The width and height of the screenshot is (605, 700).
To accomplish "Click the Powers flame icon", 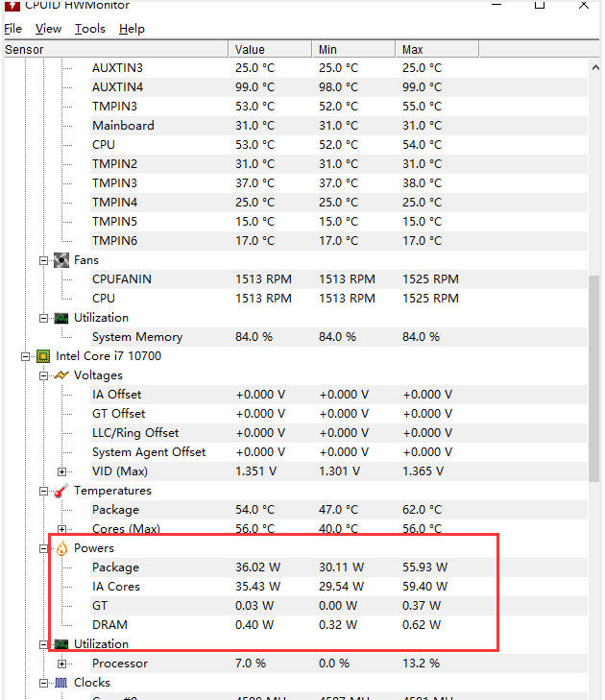I will tap(61, 548).
